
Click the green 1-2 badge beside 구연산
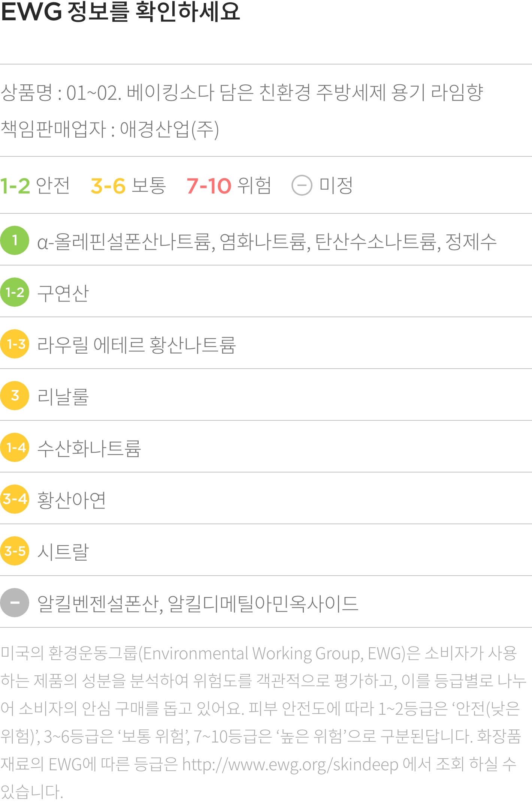15,292
